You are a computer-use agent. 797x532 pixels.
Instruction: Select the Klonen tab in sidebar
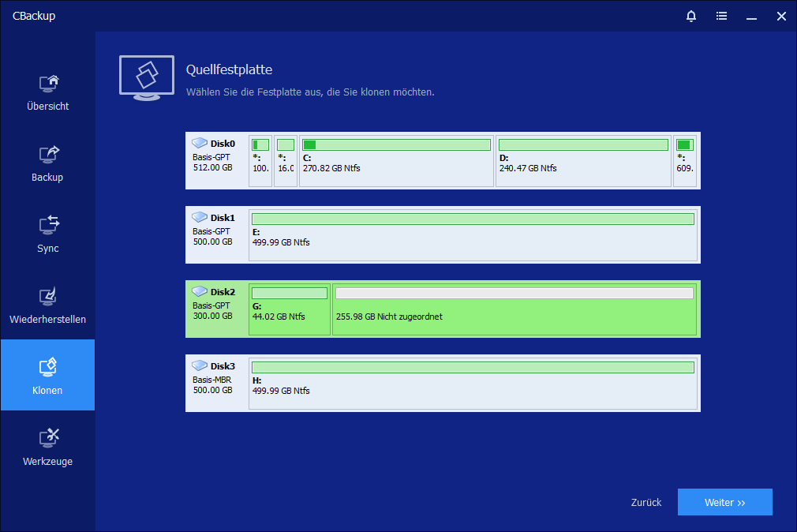pyautogui.click(x=47, y=375)
